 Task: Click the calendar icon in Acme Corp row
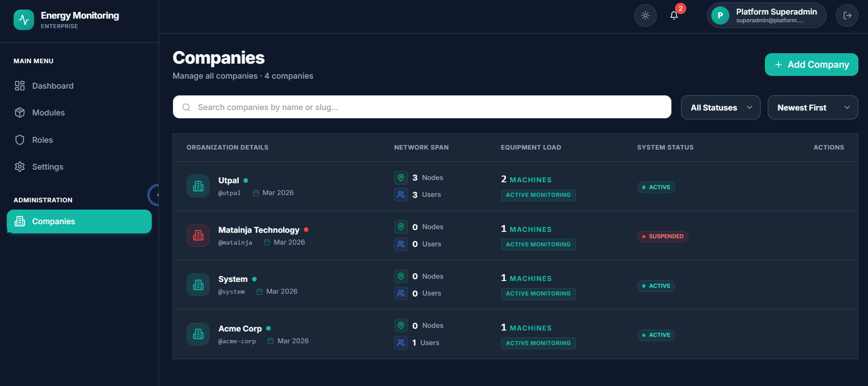[271, 341]
